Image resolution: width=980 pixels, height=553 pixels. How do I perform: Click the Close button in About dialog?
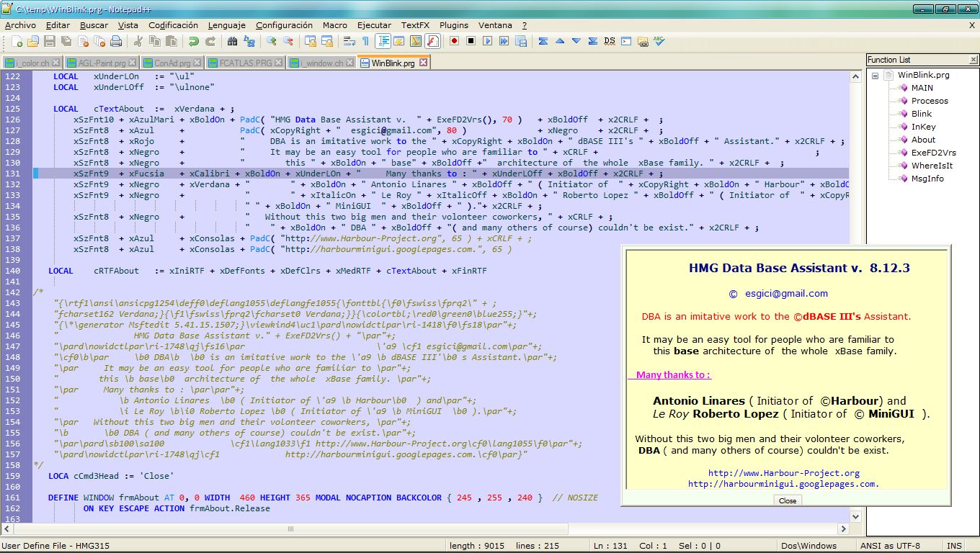[788, 500]
